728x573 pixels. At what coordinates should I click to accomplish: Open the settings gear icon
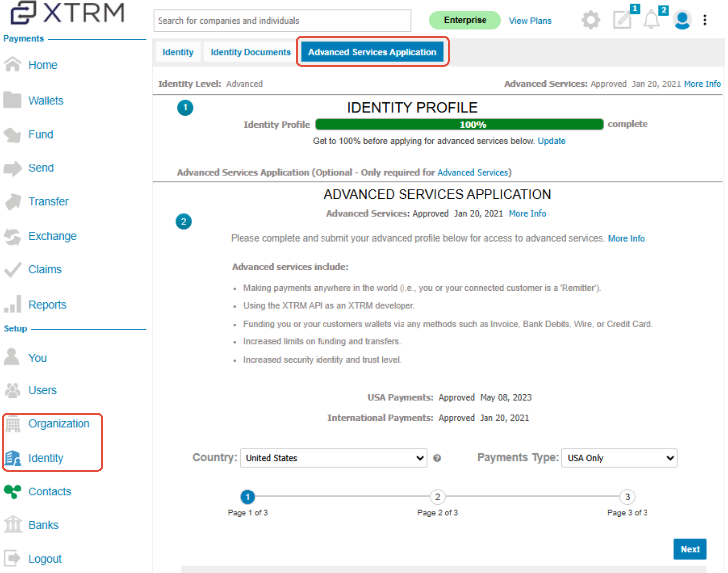591,20
